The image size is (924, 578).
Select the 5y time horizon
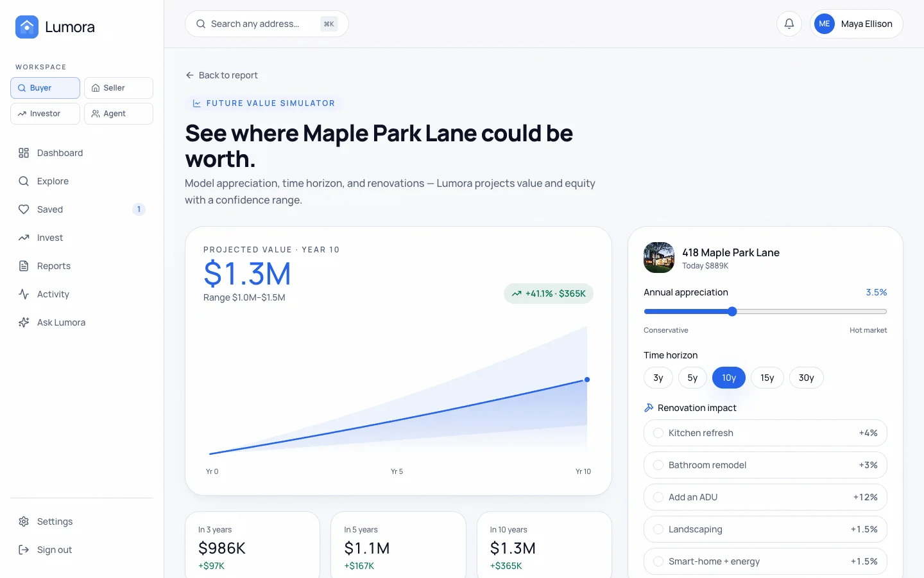692,378
